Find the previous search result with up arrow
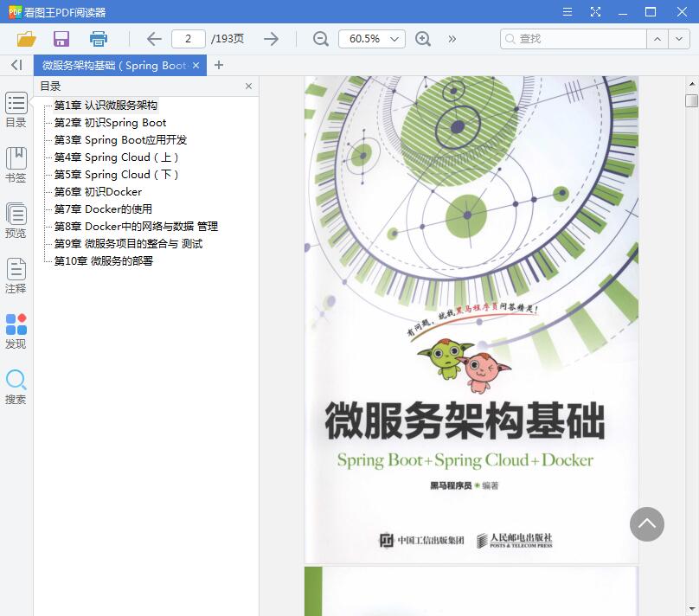Viewport: 699px width, 616px height. 657,39
